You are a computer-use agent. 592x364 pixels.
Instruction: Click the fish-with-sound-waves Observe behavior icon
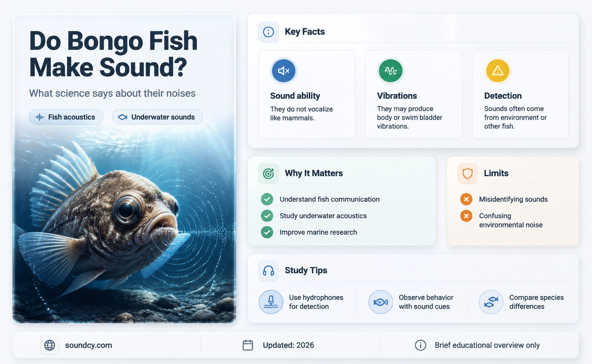[x=381, y=302]
